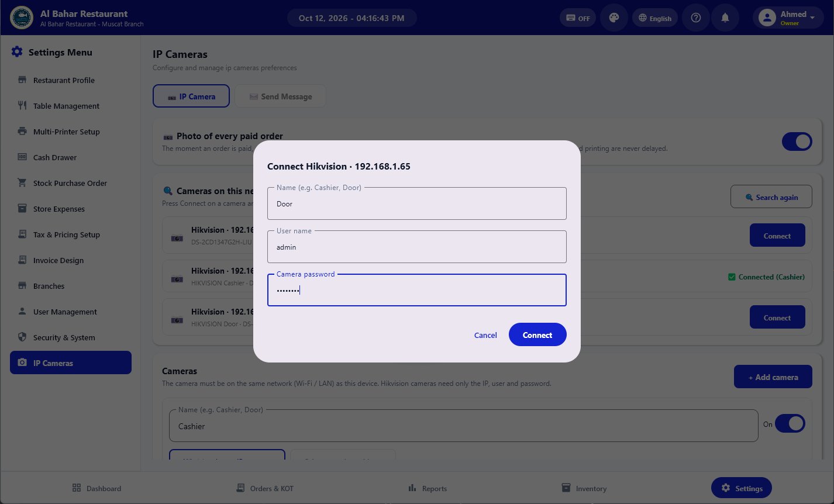Open Inventory in the bottom navigation
This screenshot has width=834, height=504.
(584, 488)
